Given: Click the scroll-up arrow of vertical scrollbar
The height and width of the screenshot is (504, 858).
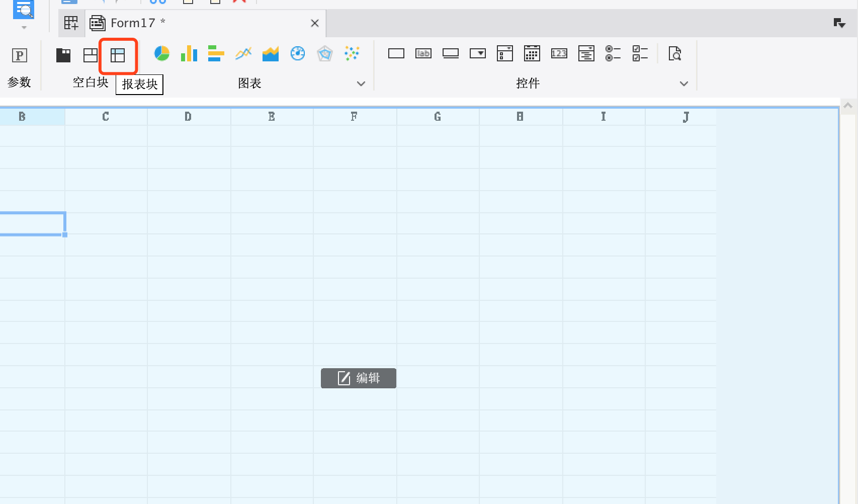Looking at the screenshot, I should coord(848,106).
